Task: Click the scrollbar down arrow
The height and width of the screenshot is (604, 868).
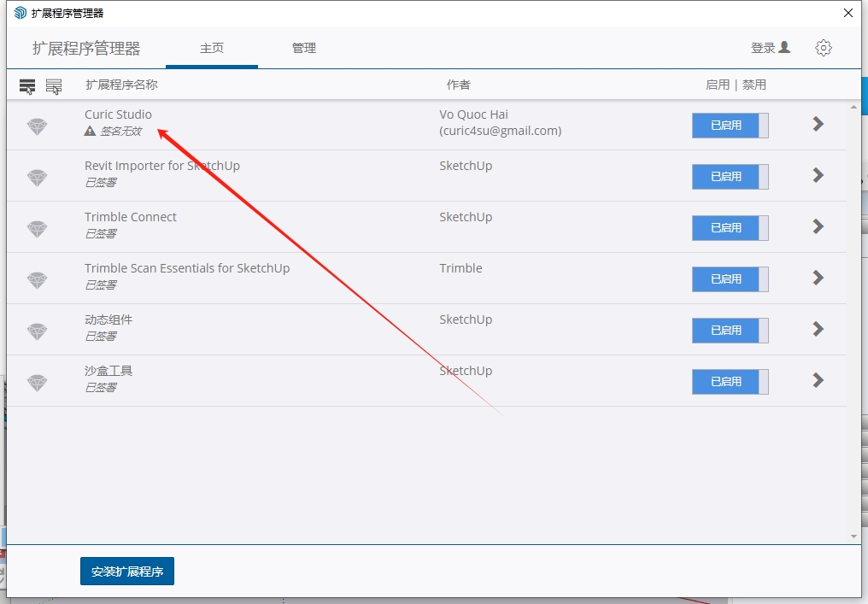Action: pos(853,537)
